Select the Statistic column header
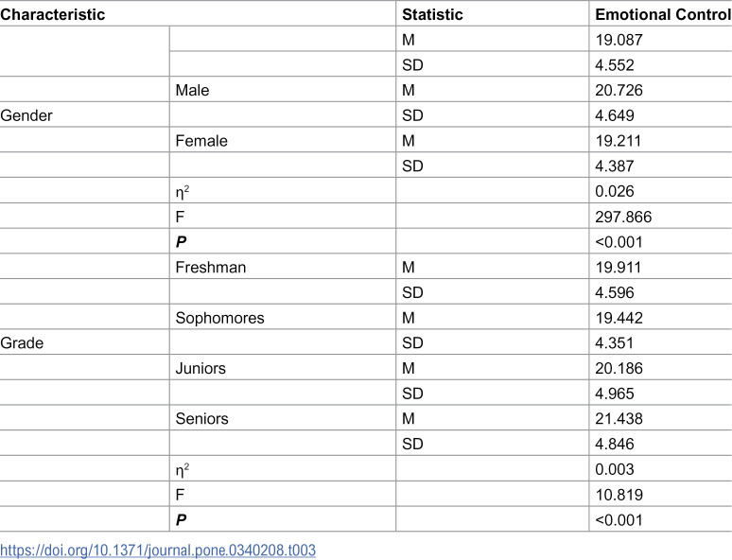The image size is (732, 560). click(432, 14)
